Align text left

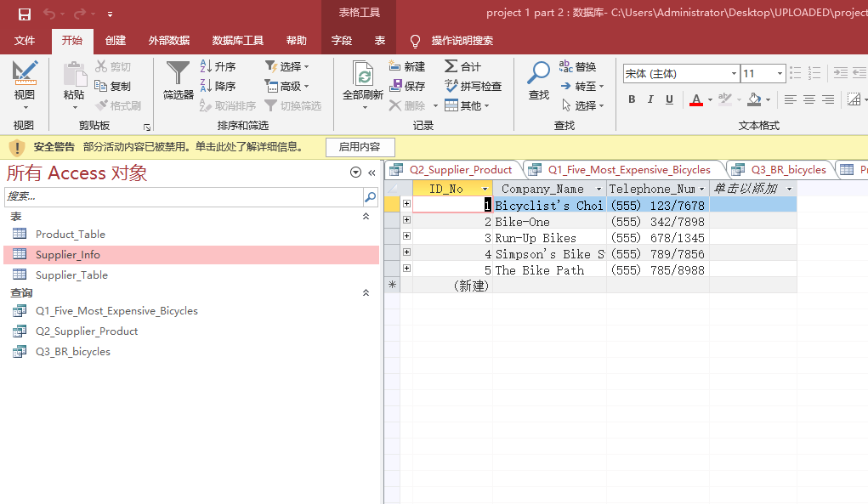tap(791, 99)
